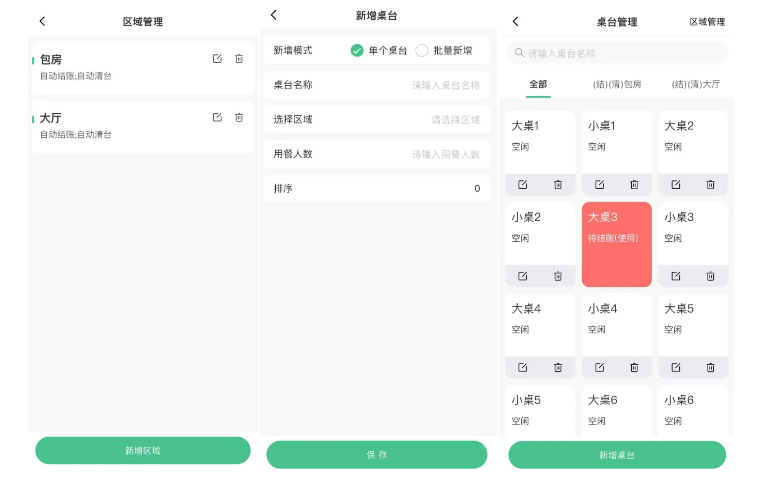Open 区域管理 link in table management header
Viewport: 767px width, 490px height.
click(x=707, y=21)
